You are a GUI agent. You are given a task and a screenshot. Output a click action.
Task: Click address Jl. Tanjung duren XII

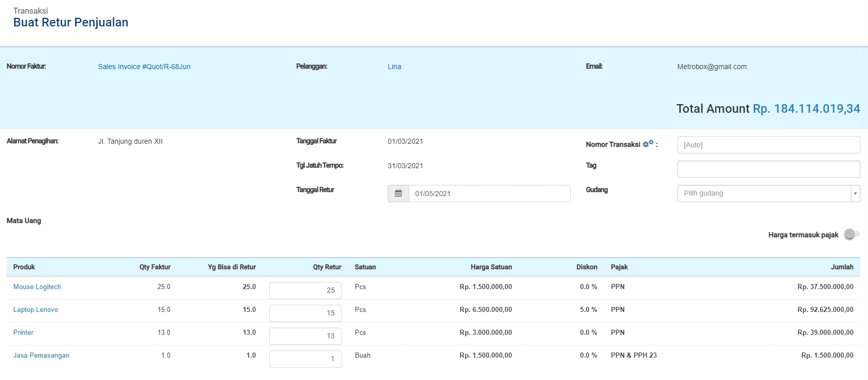[x=130, y=141]
